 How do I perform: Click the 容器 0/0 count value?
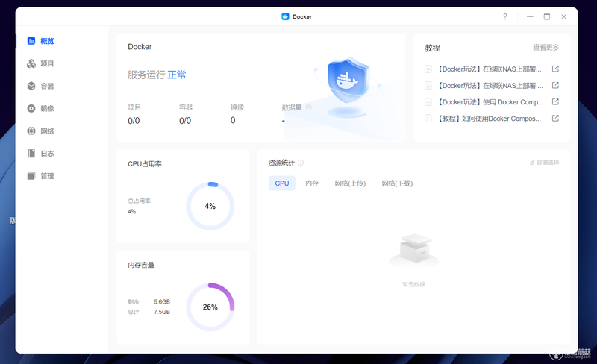click(x=185, y=121)
